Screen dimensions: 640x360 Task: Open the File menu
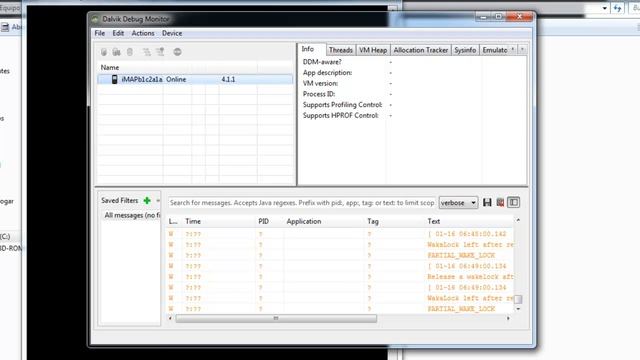pos(100,33)
